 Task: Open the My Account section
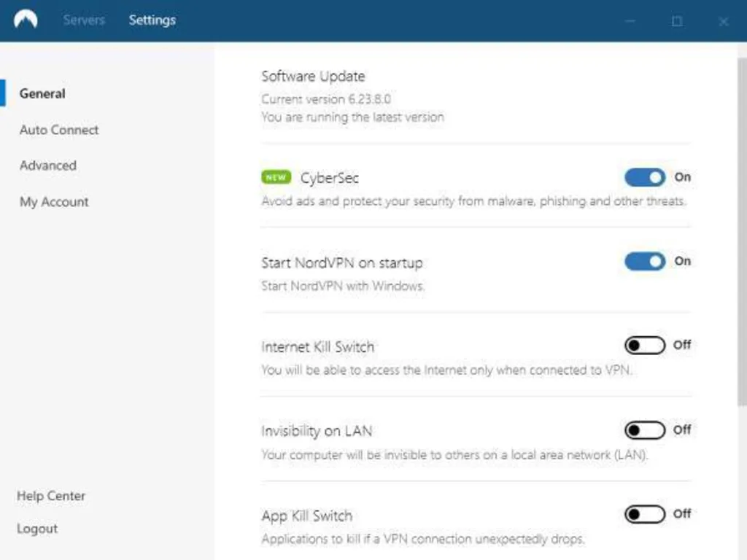[x=54, y=202]
